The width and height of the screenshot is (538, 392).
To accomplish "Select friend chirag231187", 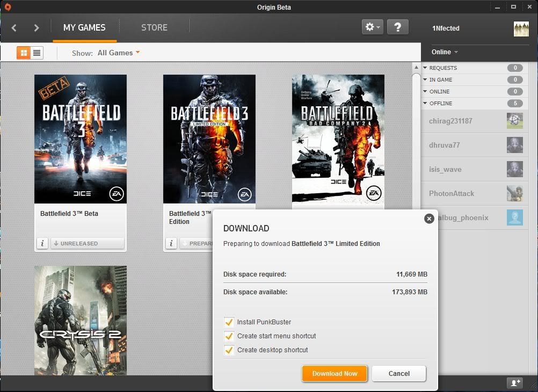I will (475, 121).
